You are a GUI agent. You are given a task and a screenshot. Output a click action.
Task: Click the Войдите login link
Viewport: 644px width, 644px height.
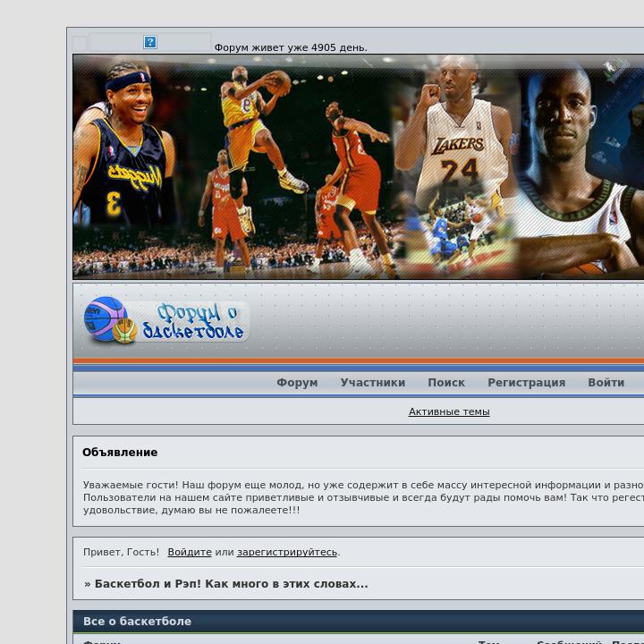(190, 552)
